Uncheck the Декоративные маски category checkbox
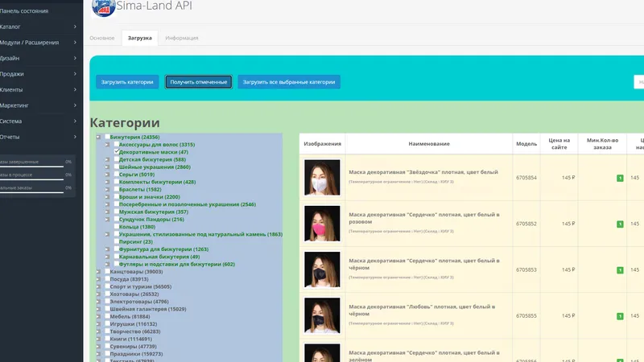Screen dimensions: 644x362 click(x=116, y=151)
